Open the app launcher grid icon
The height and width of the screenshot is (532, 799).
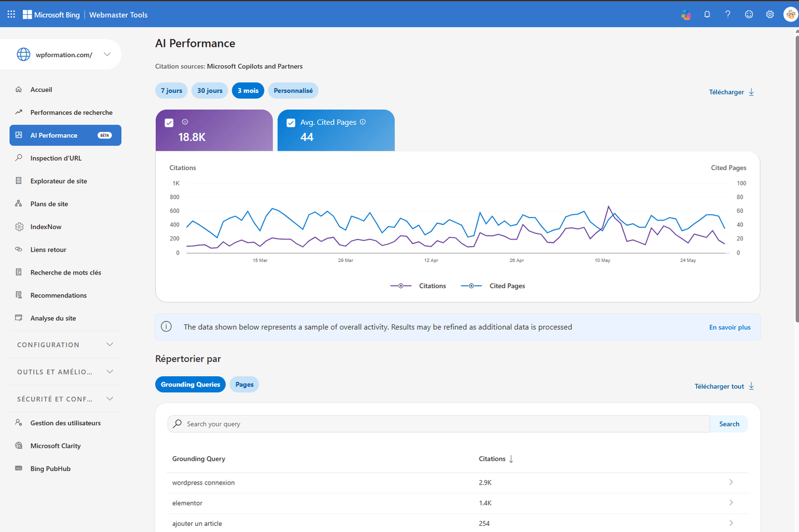coord(11,14)
